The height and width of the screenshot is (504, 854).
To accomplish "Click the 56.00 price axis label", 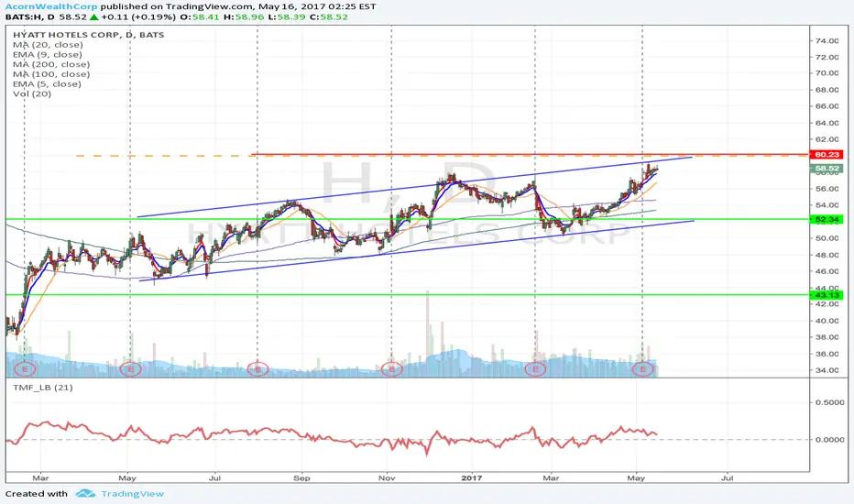I will pos(827,189).
